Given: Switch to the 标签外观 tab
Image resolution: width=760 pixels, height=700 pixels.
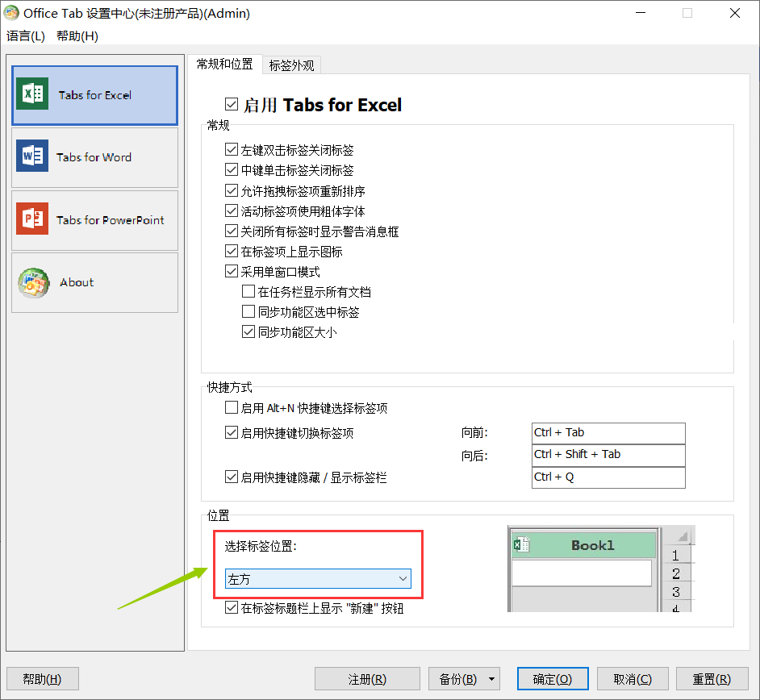Looking at the screenshot, I should [x=290, y=65].
